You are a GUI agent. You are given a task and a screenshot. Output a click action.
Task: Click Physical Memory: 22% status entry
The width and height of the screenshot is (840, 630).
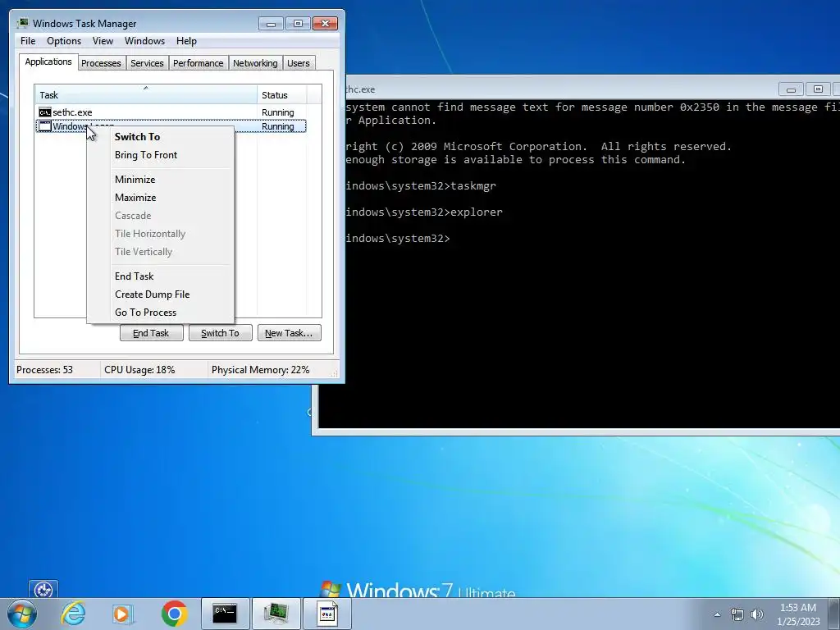point(260,370)
